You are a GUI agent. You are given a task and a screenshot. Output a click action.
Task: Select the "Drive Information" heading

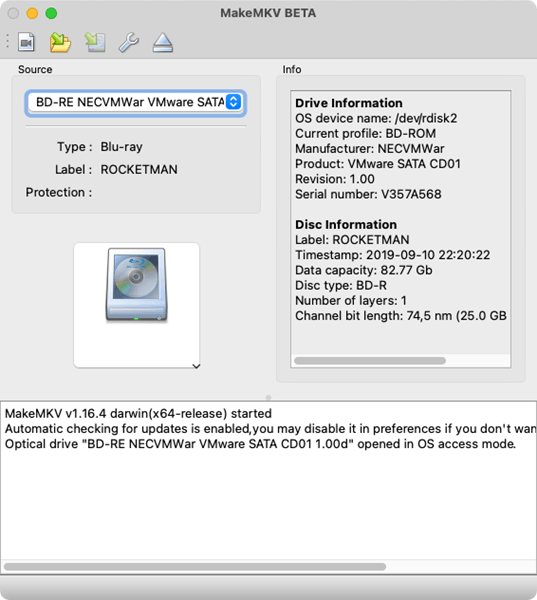pyautogui.click(x=349, y=103)
